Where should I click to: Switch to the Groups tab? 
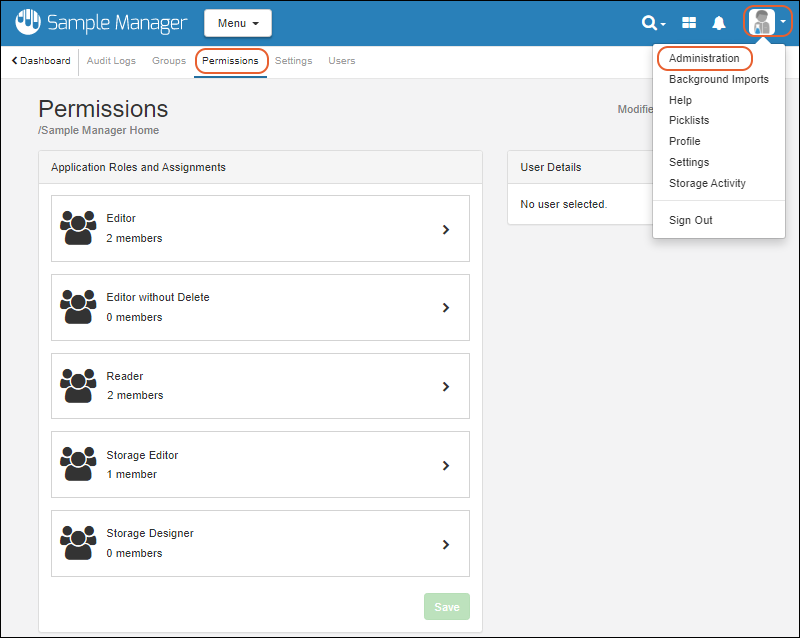pos(169,61)
